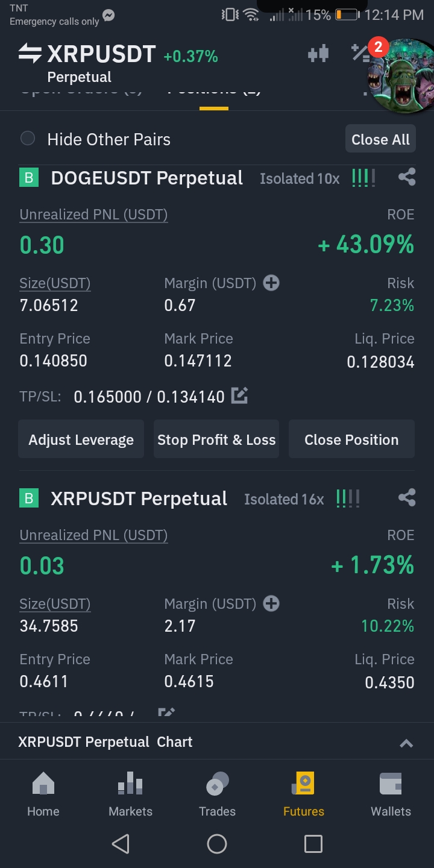Switch to the Markets tab
Viewport: 434px width, 868px height.
click(x=130, y=794)
